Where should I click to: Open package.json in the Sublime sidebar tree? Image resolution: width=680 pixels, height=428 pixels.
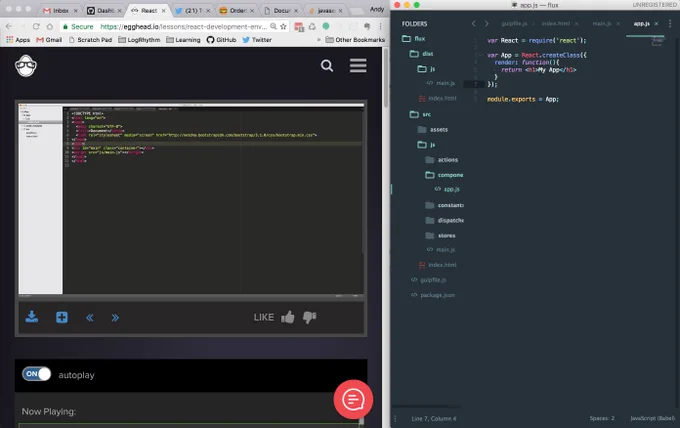pyautogui.click(x=433, y=295)
